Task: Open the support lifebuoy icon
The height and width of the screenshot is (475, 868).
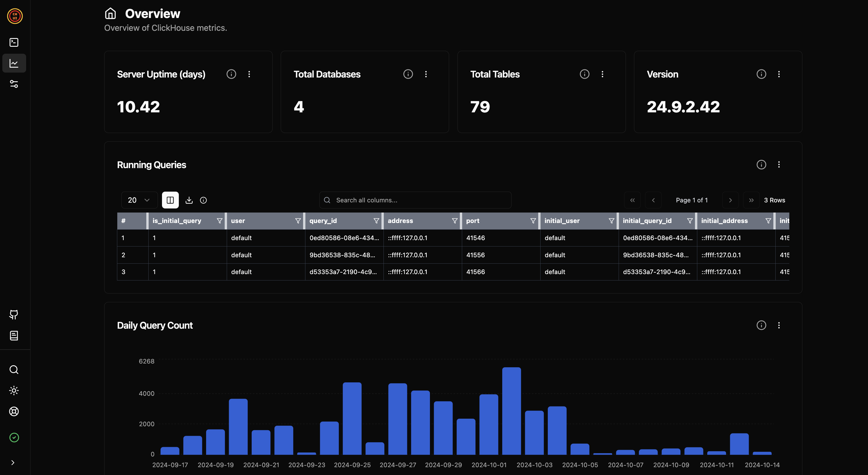Action: point(14,411)
